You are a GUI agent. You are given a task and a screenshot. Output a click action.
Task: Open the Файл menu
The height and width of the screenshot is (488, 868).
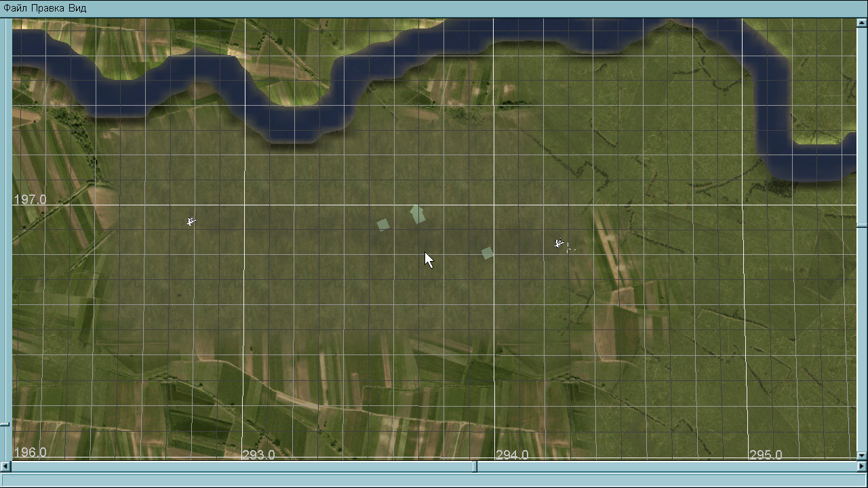[x=15, y=8]
